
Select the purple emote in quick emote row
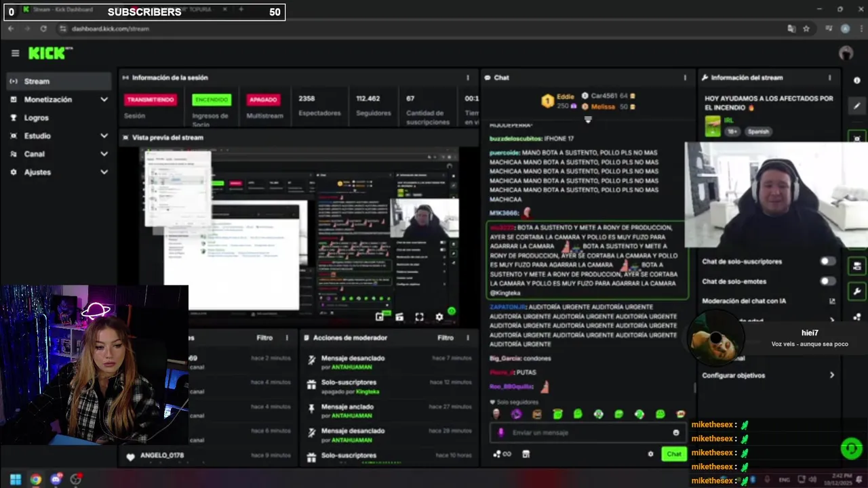tap(516, 414)
